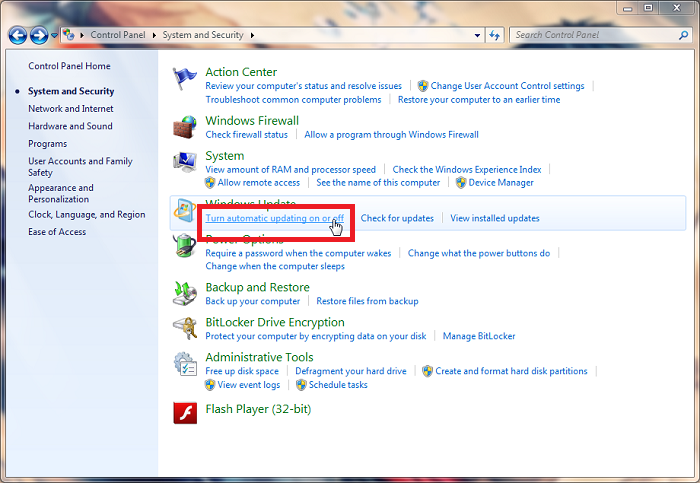Click the search magnifier icon

[x=683, y=35]
